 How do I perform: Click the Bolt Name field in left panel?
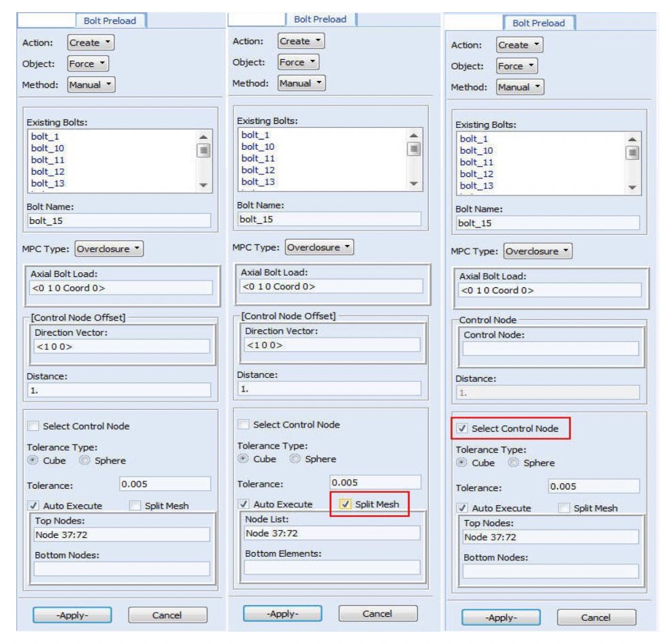coord(119,221)
